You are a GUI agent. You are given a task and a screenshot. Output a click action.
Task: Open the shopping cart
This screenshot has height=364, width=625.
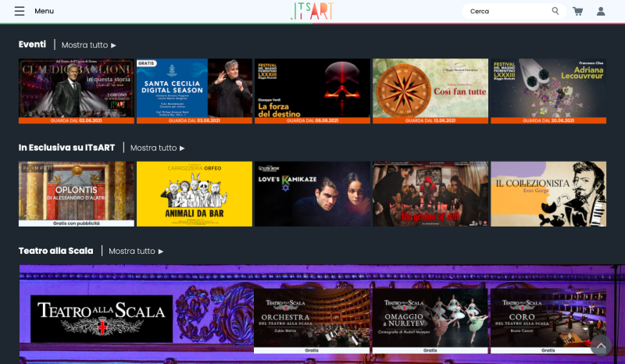[578, 11]
